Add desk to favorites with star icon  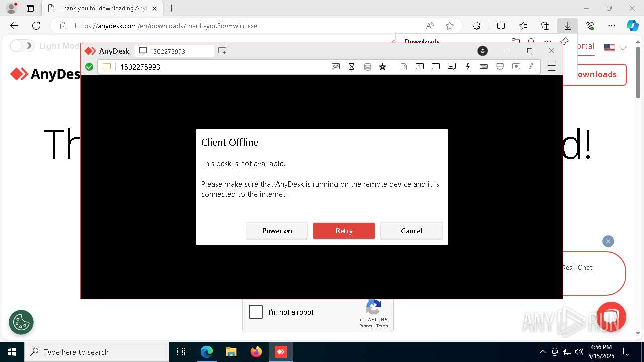(x=383, y=67)
